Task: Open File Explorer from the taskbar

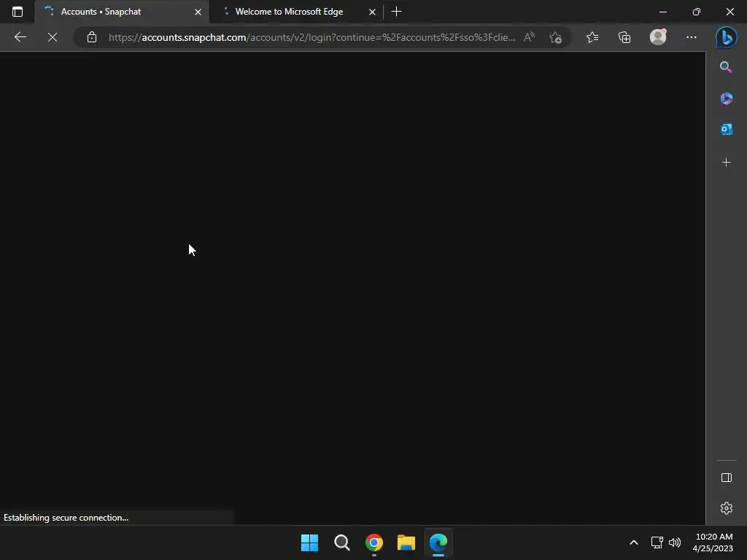Action: (406, 542)
